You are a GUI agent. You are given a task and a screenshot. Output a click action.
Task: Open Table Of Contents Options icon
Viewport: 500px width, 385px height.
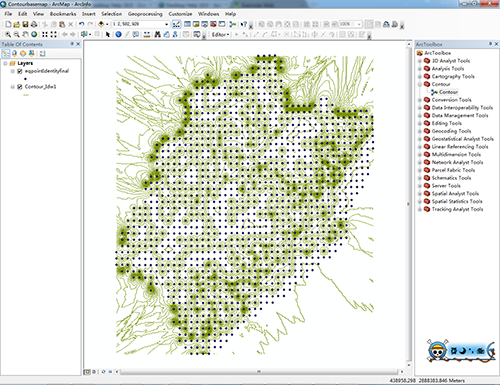point(43,53)
